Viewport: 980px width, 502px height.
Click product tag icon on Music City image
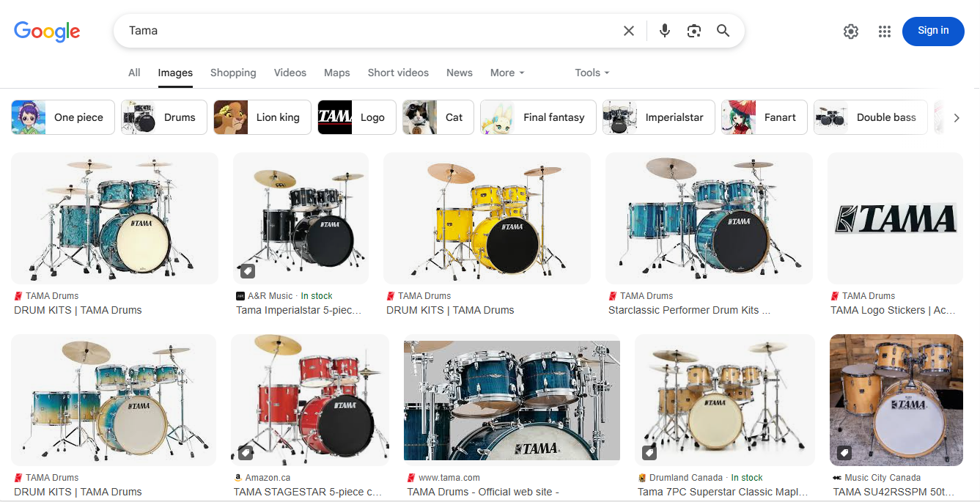tap(844, 453)
